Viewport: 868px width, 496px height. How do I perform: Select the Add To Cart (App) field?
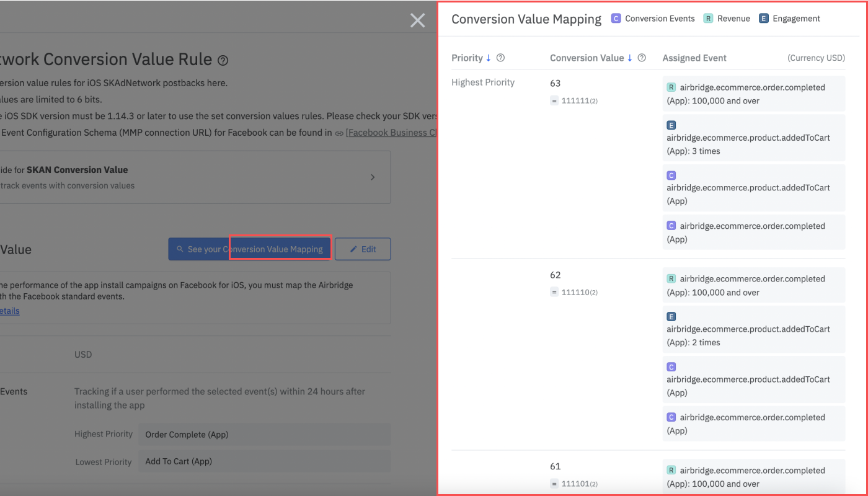(x=265, y=461)
